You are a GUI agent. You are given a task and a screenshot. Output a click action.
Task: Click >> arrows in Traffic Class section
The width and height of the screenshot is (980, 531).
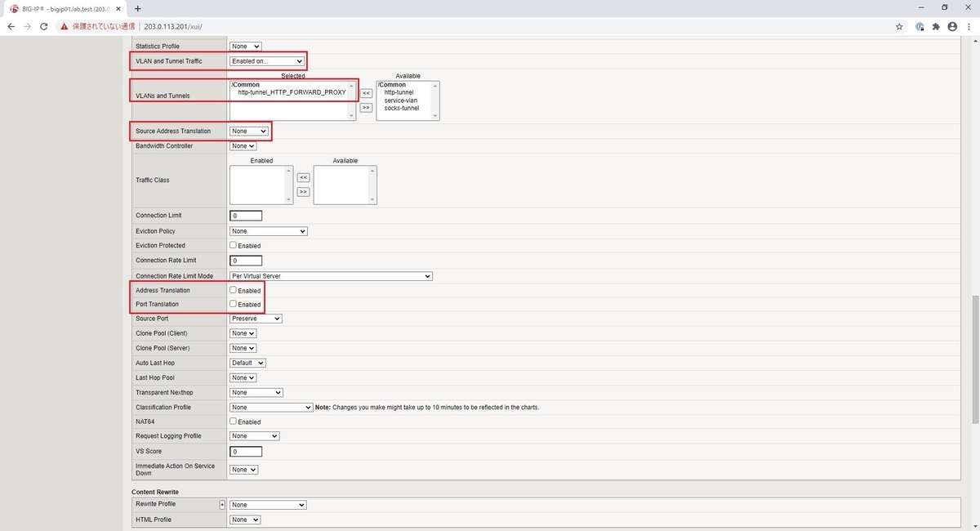point(303,191)
